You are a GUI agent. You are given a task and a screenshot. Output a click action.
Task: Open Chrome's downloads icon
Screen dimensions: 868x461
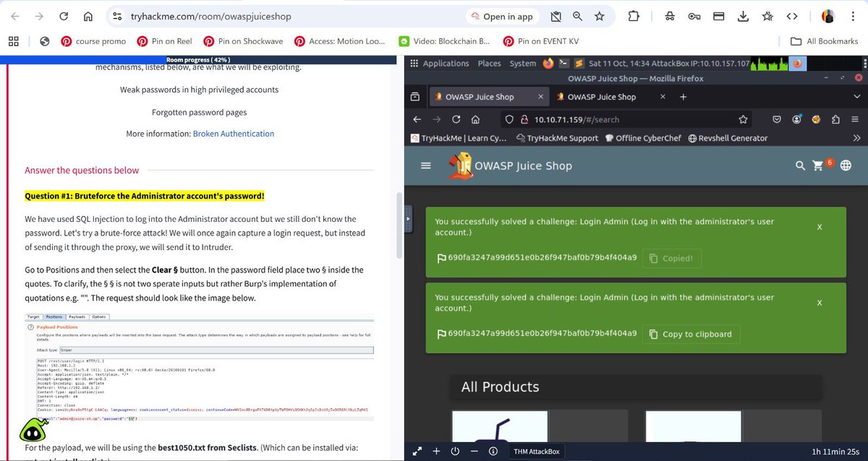tap(743, 17)
